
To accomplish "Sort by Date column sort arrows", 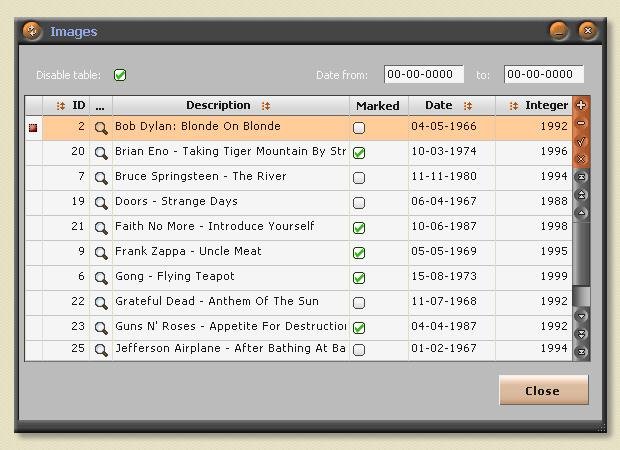I will [468, 106].
